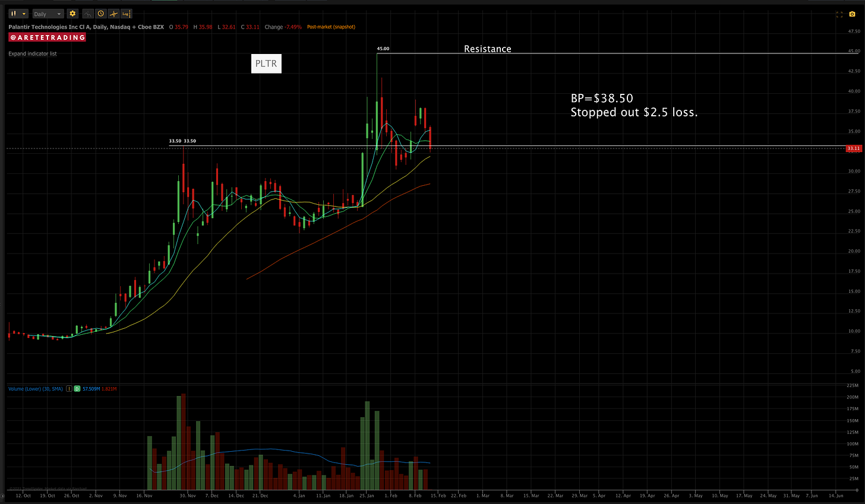Open the candlestick chart type selector
Screen dimensions: 865x504
click(18, 14)
